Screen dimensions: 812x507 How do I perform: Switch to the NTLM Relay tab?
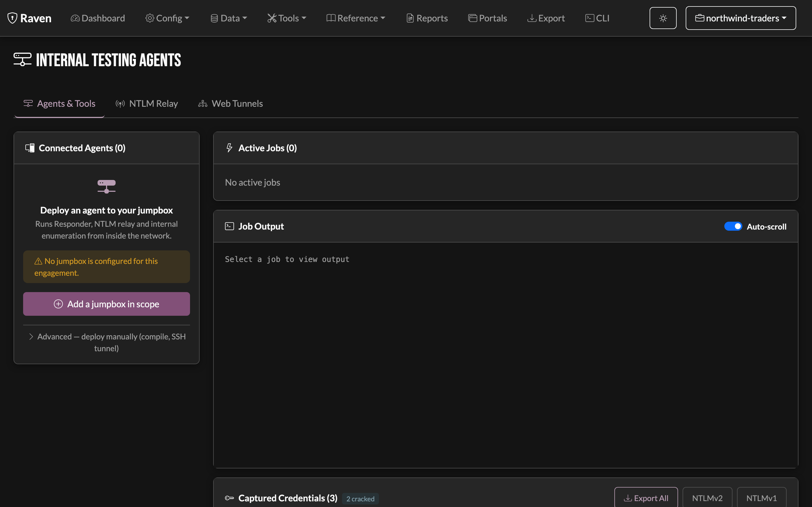(x=147, y=104)
